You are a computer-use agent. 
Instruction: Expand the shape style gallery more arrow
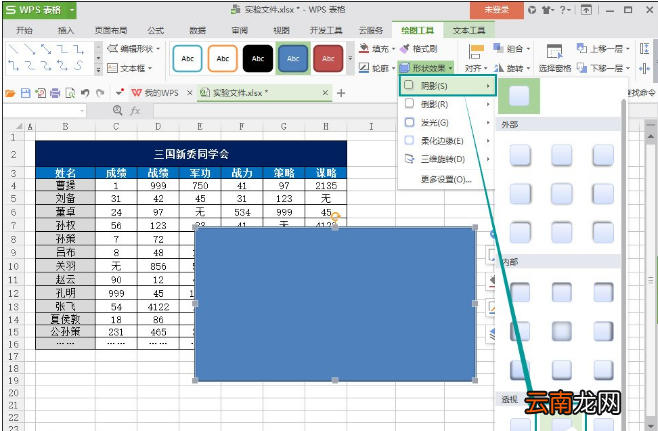pyautogui.click(x=350, y=58)
